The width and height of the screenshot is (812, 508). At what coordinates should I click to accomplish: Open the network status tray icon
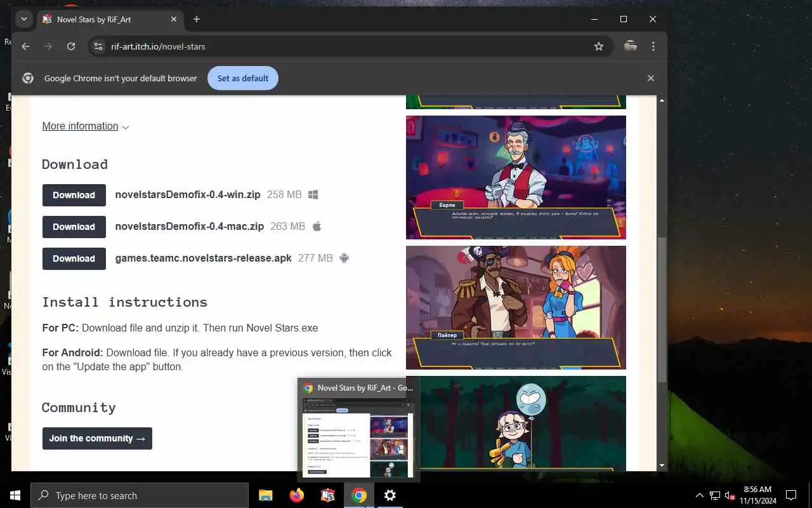pyautogui.click(x=715, y=495)
